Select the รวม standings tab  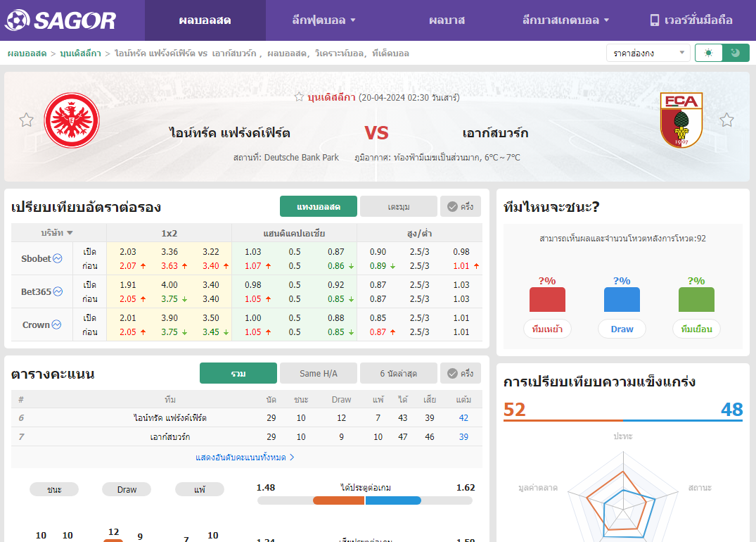[238, 373]
